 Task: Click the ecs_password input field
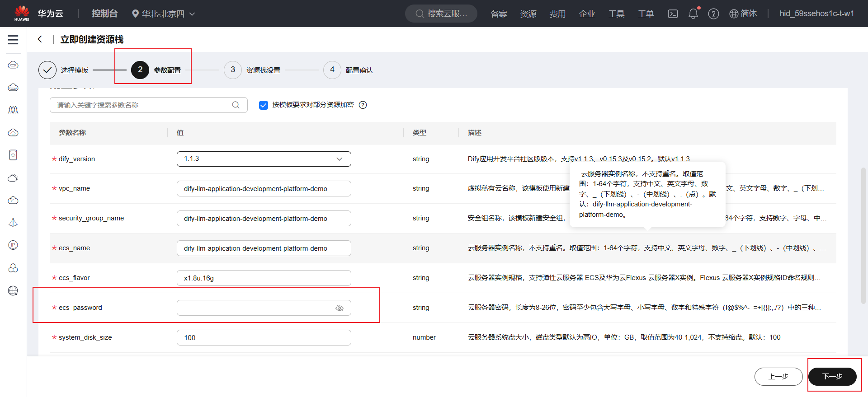coord(264,308)
